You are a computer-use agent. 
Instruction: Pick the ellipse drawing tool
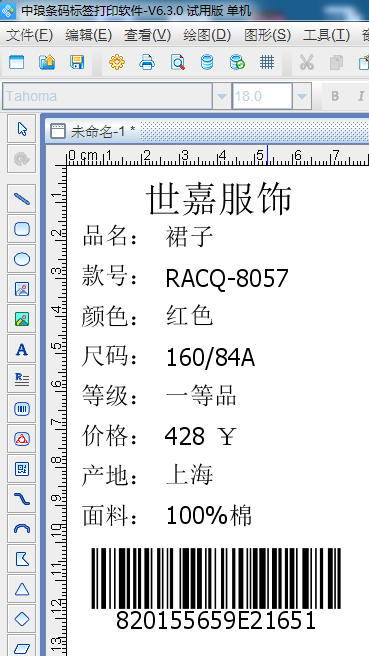click(x=22, y=259)
